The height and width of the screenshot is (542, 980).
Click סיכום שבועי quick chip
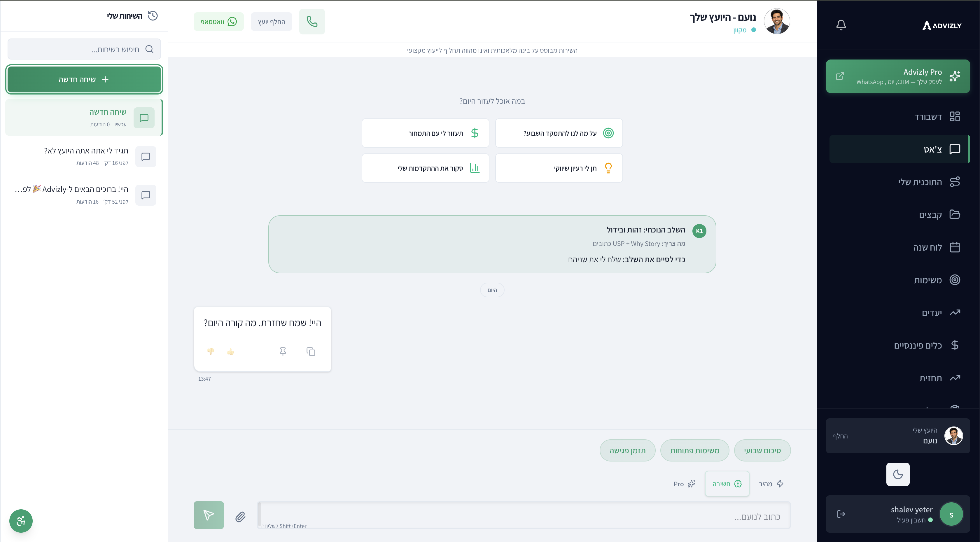[762, 451]
